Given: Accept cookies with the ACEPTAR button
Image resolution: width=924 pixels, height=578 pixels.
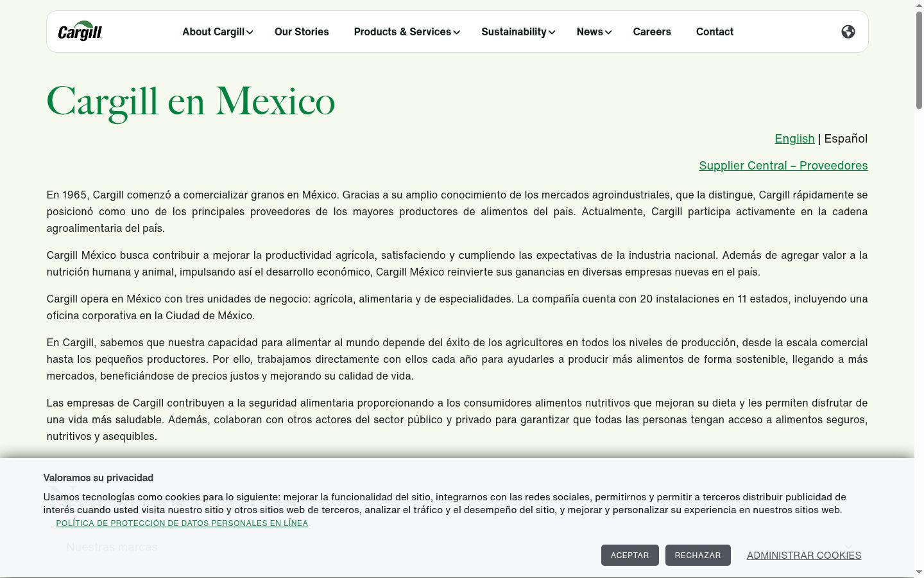Looking at the screenshot, I should tap(630, 556).
